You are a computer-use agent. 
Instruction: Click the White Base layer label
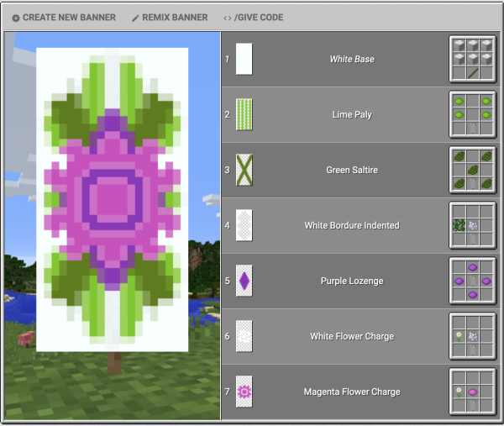pos(351,60)
